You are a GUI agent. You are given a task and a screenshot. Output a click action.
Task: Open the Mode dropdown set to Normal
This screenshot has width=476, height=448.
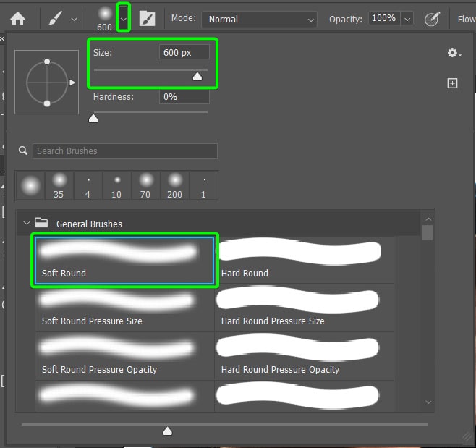259,19
